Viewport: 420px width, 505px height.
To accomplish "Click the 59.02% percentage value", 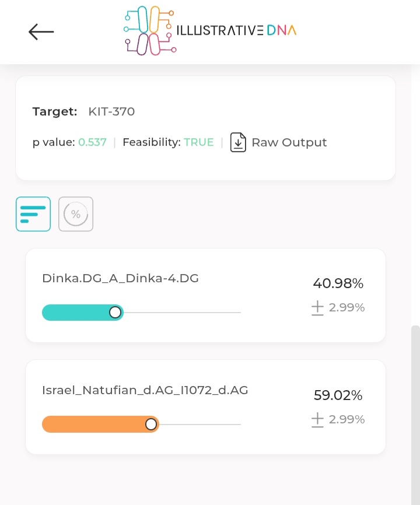I will pyautogui.click(x=338, y=395).
